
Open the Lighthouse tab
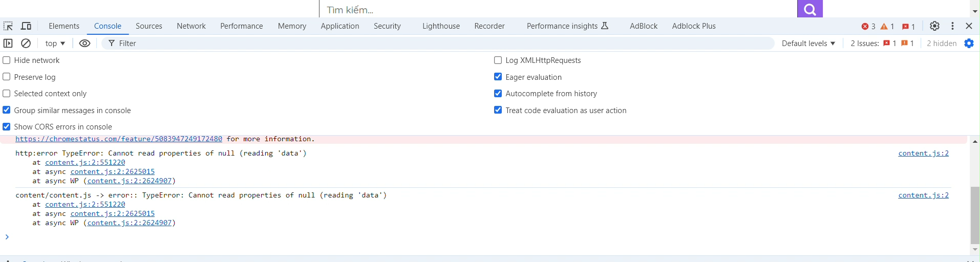click(441, 26)
